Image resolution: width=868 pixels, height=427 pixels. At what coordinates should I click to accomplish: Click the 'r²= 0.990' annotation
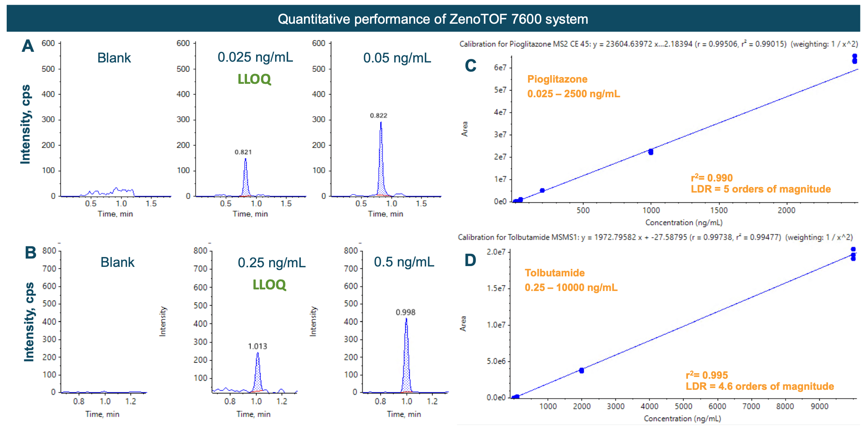pos(712,178)
